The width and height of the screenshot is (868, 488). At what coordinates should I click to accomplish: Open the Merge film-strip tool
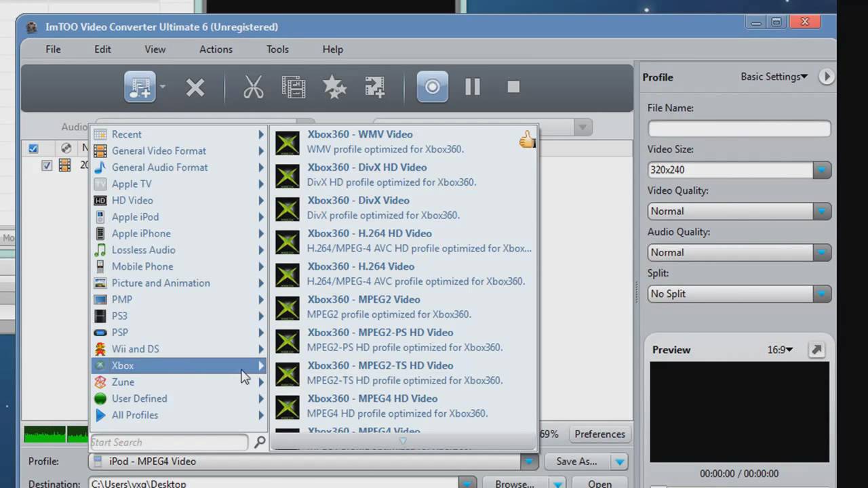(293, 87)
